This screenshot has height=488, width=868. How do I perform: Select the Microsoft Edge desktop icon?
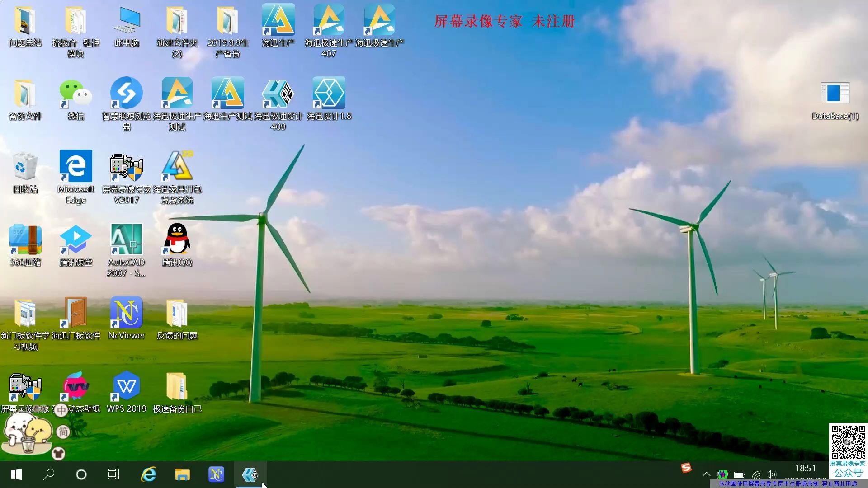[75, 166]
